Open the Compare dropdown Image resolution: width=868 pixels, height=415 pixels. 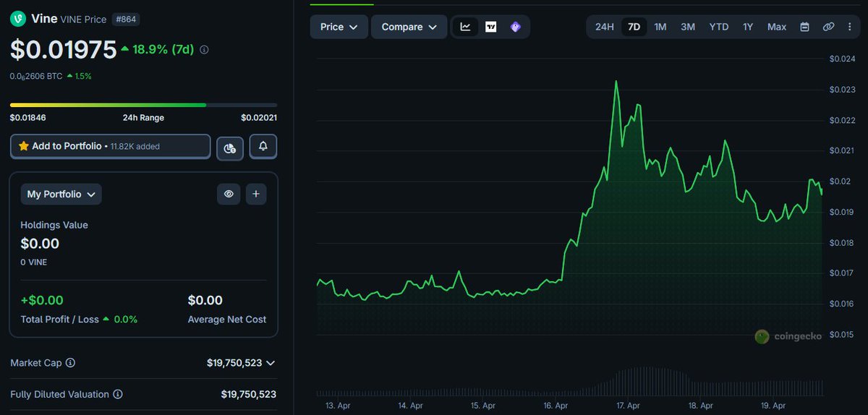pyautogui.click(x=409, y=27)
